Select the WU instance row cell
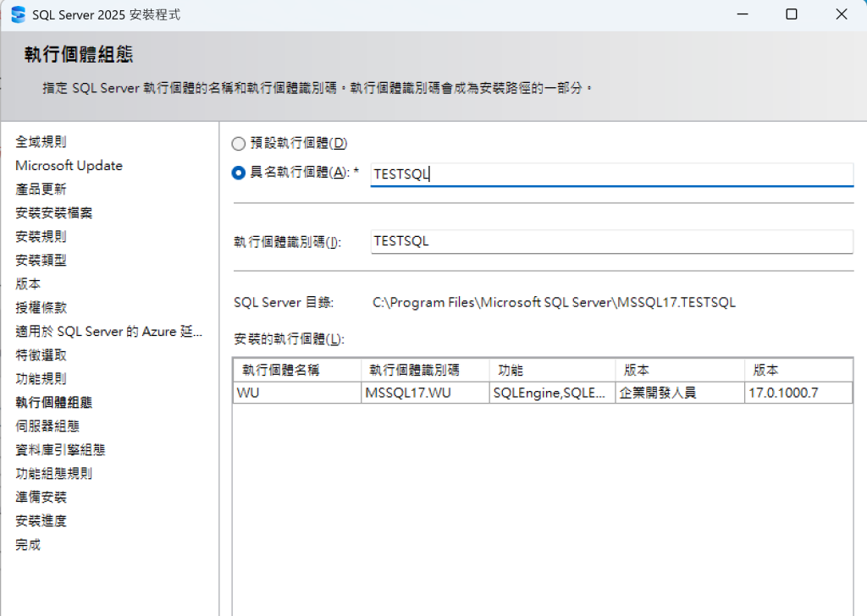Image resolution: width=867 pixels, height=616 pixels. (297, 393)
